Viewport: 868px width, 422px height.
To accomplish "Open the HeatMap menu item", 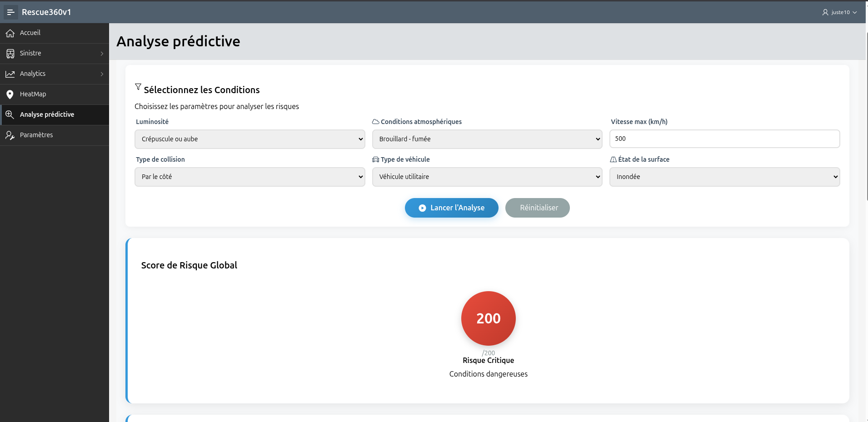I will [33, 94].
